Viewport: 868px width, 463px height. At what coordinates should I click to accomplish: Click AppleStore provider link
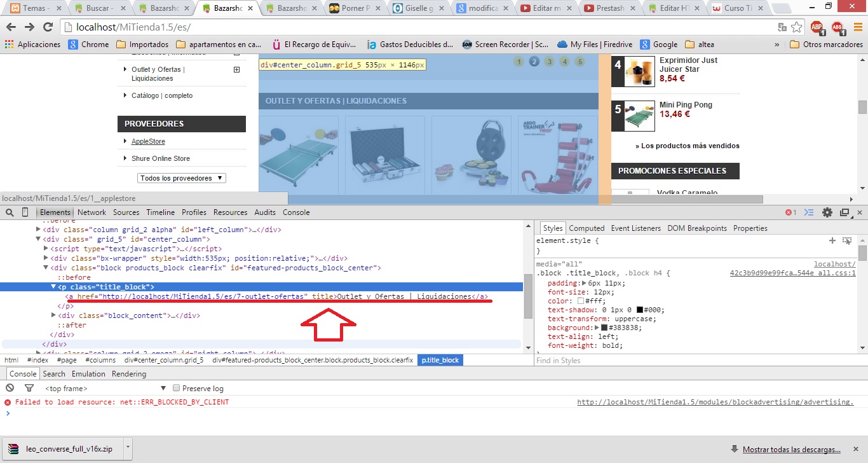(x=148, y=141)
